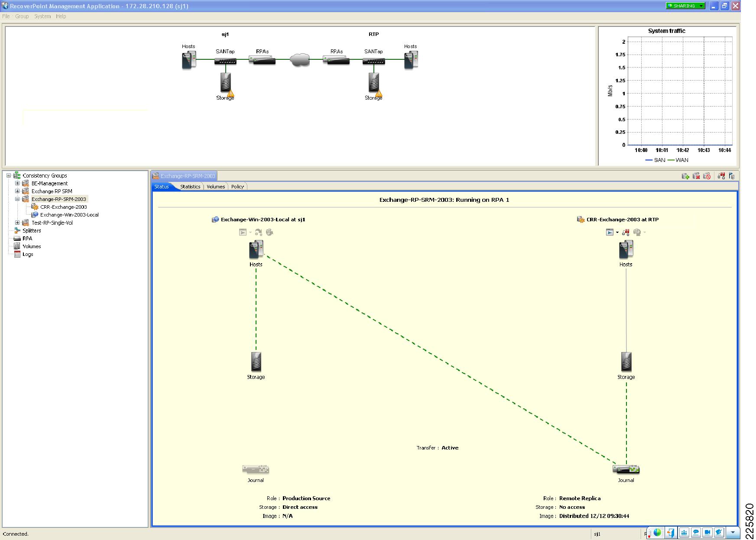Image resolution: width=756 pixels, height=540 pixels.
Task: Open the grayed dropdown arrow under Exchange-Win-2003-Local
Action: point(250,233)
